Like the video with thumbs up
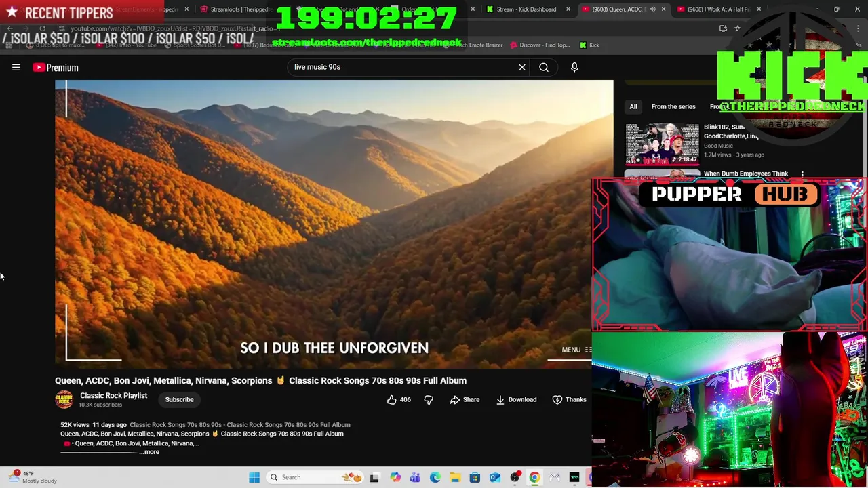The image size is (868, 488). 399,400
